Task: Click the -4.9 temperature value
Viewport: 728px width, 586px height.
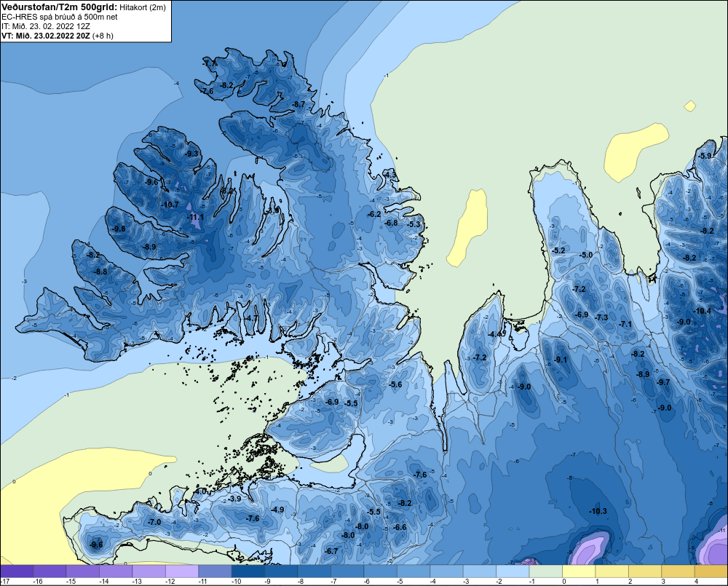Action: click(x=277, y=510)
